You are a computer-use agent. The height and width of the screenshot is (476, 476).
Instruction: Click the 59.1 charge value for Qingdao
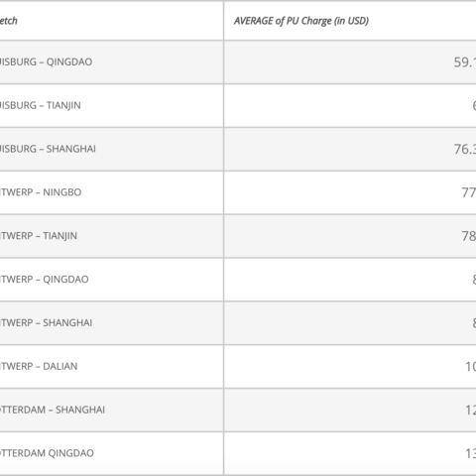[x=465, y=62]
